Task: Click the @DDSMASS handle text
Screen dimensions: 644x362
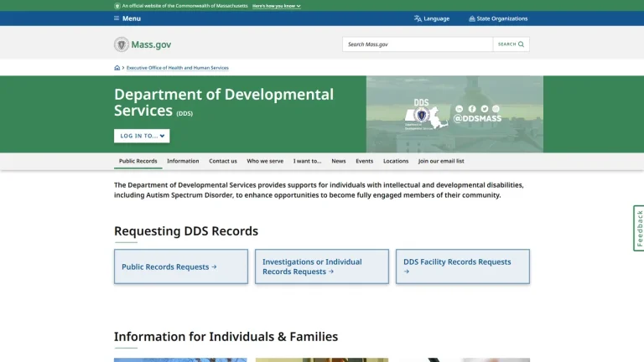Action: tap(477, 119)
